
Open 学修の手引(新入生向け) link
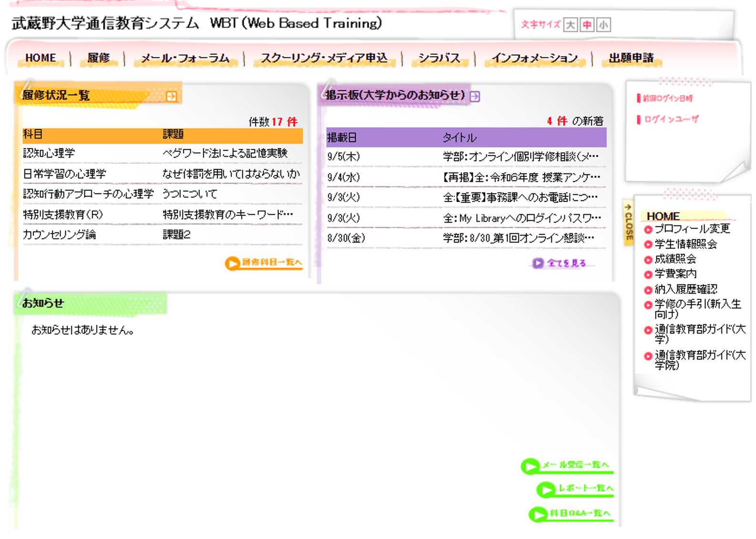coord(698,309)
